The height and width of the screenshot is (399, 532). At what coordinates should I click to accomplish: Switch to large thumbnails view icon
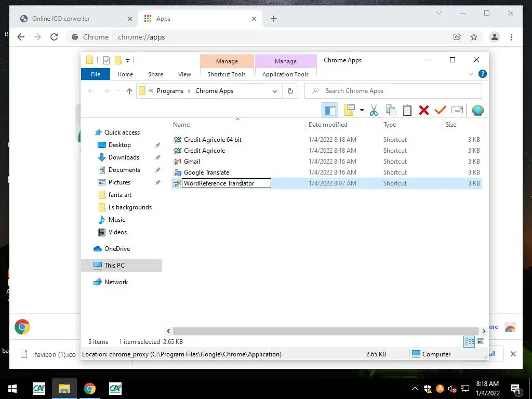pos(481,341)
